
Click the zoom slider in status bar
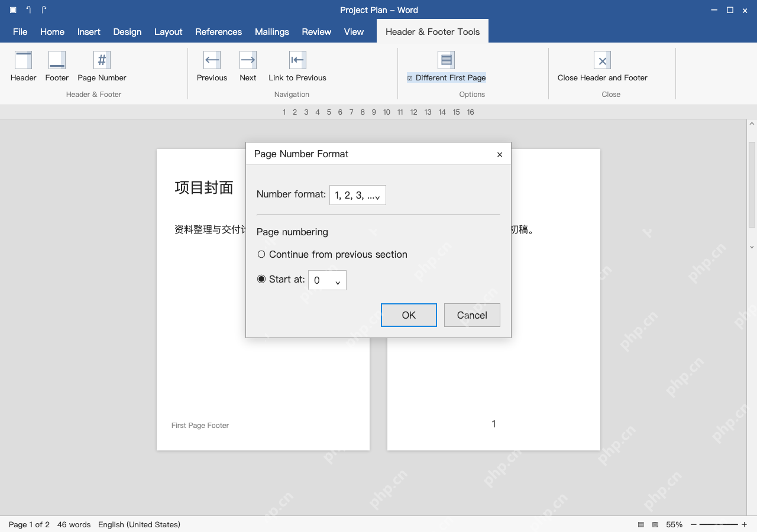click(x=719, y=524)
